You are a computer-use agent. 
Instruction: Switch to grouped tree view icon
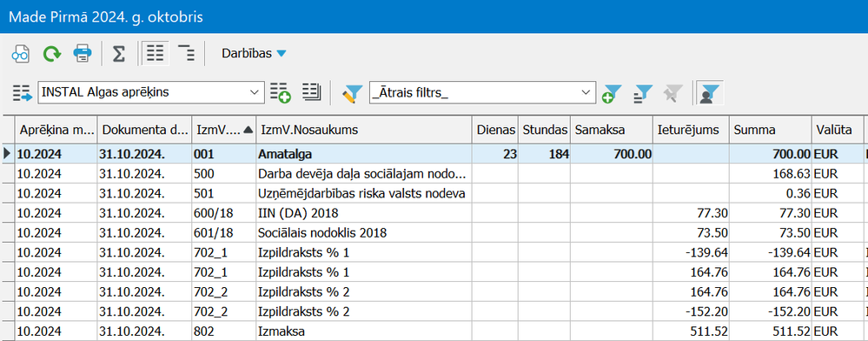tap(187, 54)
